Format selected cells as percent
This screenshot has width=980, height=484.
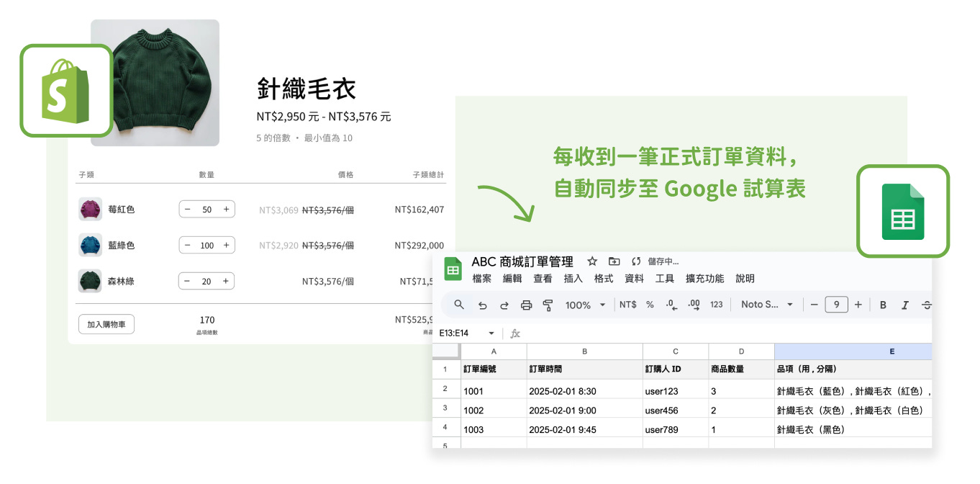click(x=650, y=305)
